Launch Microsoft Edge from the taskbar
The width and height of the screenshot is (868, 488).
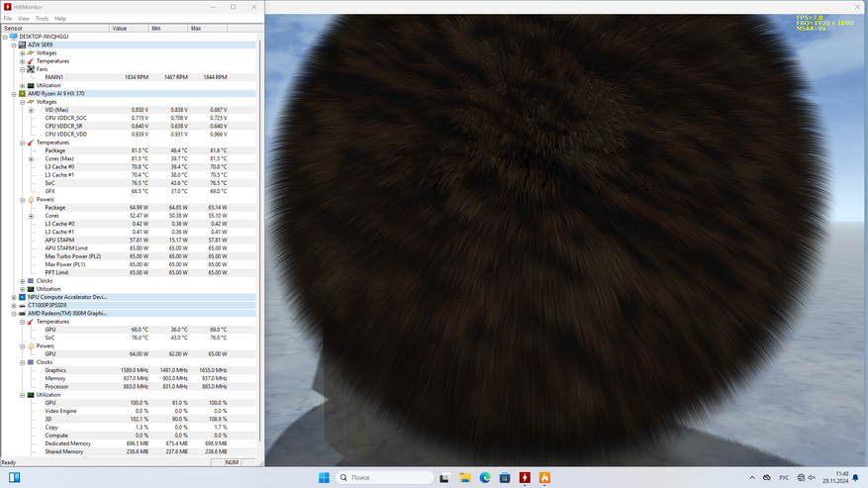coord(485,478)
